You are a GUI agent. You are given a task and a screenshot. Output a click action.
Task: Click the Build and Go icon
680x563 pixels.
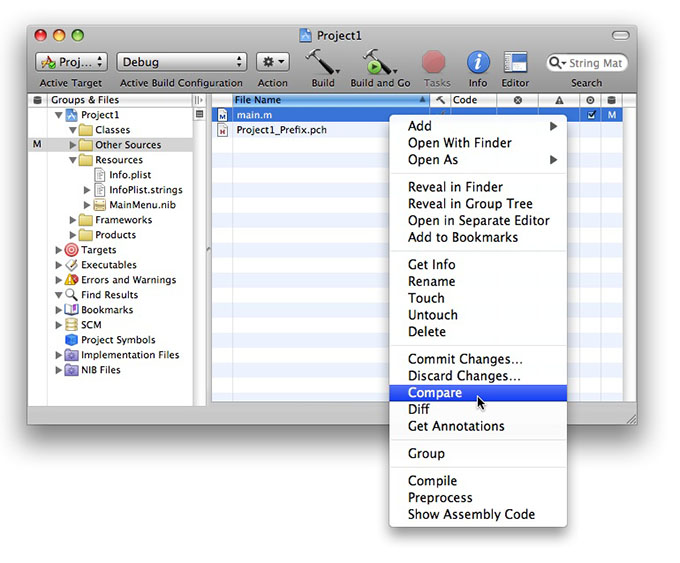pos(379,62)
